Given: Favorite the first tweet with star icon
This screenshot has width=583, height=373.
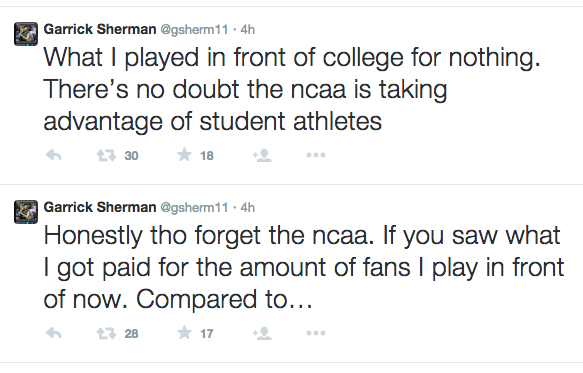Looking at the screenshot, I should click(184, 155).
